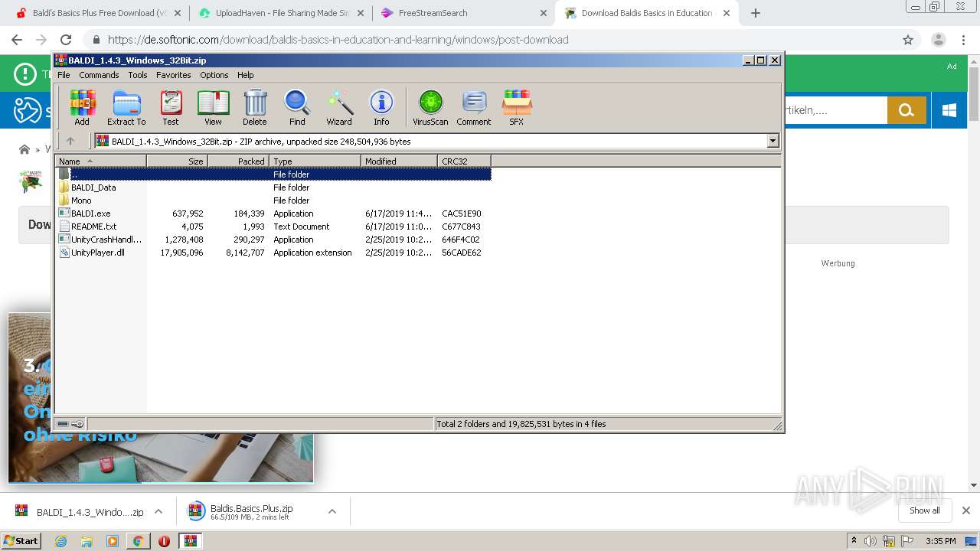This screenshot has height=551, width=980.
Task: Click Baldis.Basics.Plus.zip download item
Action: point(251,512)
